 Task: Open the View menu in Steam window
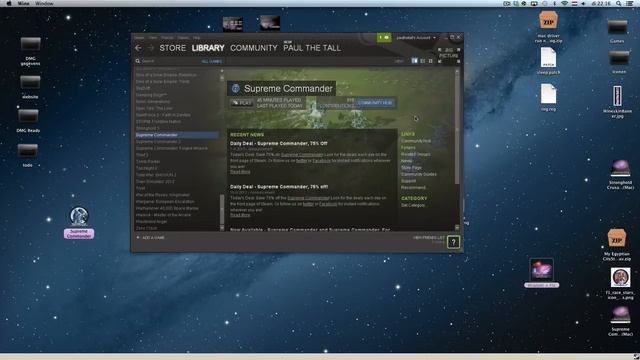click(153, 38)
